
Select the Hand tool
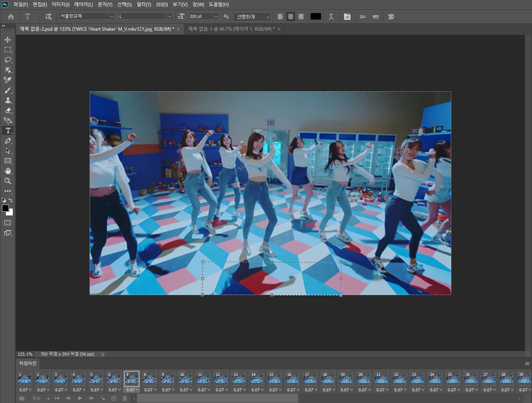(8, 171)
